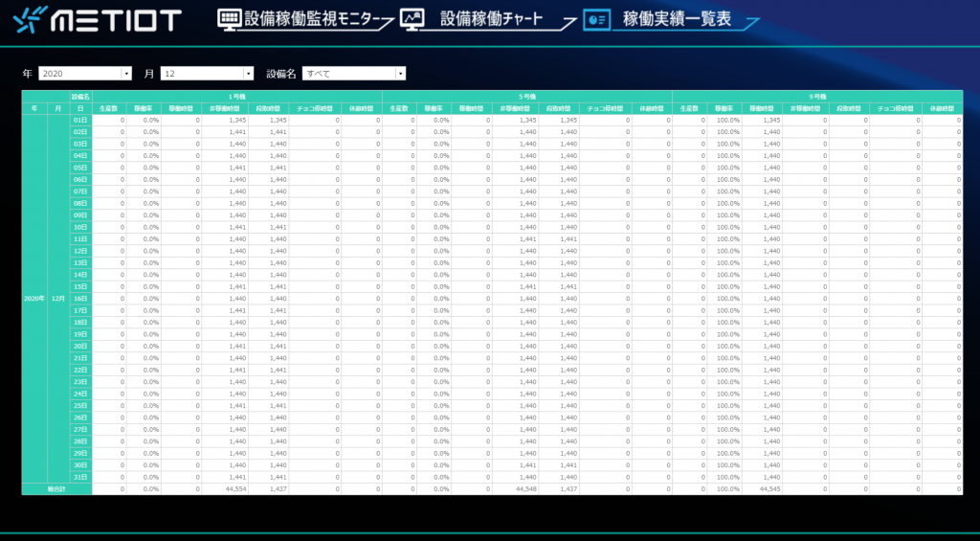Image resolution: width=980 pixels, height=541 pixels.
Task: Select the 15日 row label
Action: pos(80,286)
